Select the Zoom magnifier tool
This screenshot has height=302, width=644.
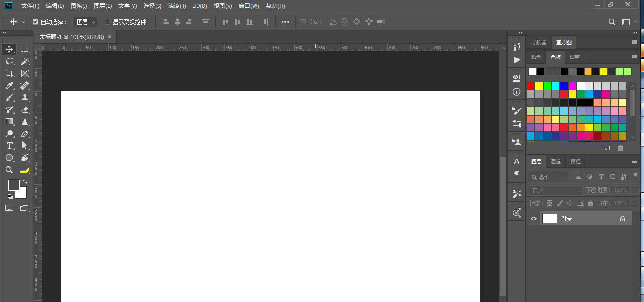[x=9, y=170]
